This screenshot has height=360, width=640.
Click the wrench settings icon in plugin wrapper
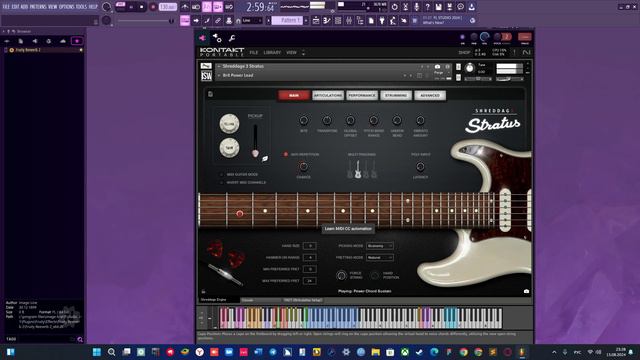232,38
